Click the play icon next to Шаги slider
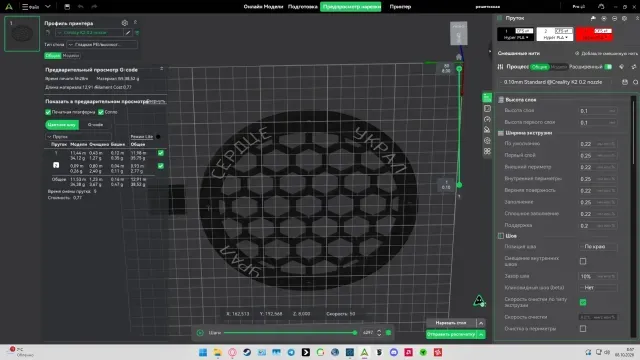Image resolution: width=640 pixels, height=360 pixels. pos(200,333)
